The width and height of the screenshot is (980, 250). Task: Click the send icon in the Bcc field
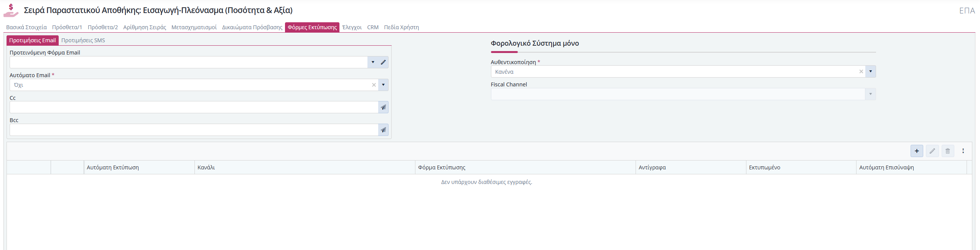pos(383,130)
